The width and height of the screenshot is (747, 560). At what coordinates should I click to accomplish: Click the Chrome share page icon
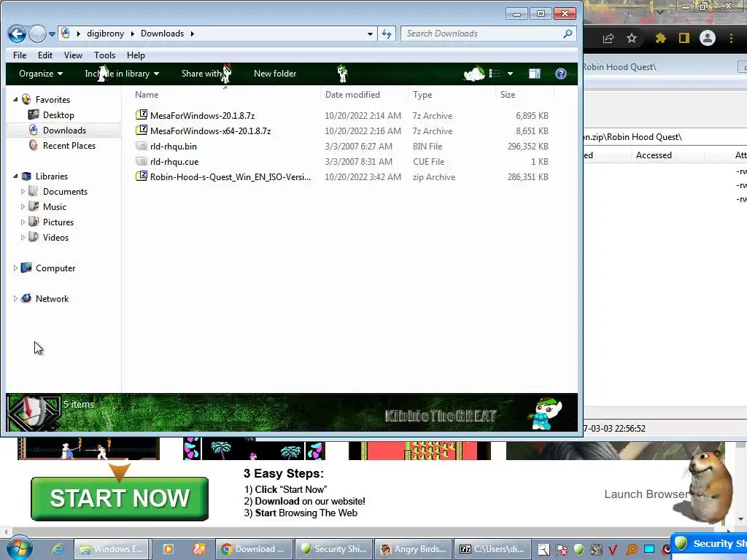click(x=608, y=39)
